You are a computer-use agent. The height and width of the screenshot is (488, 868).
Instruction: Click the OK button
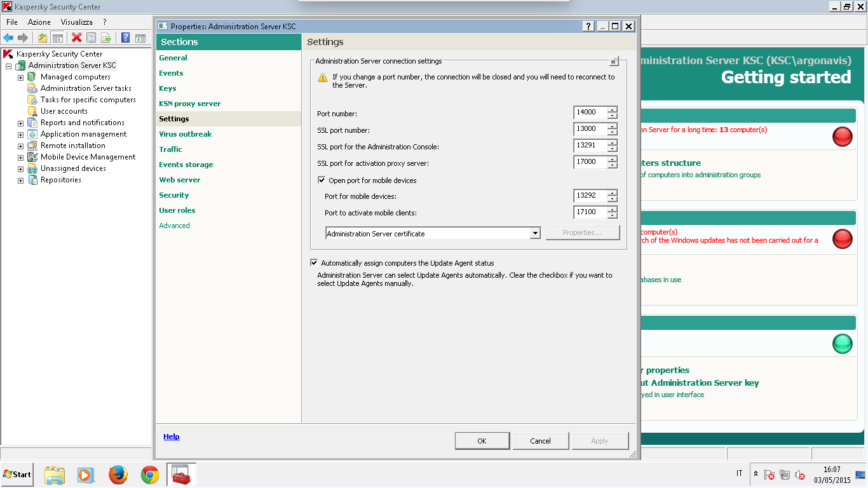[482, 441]
